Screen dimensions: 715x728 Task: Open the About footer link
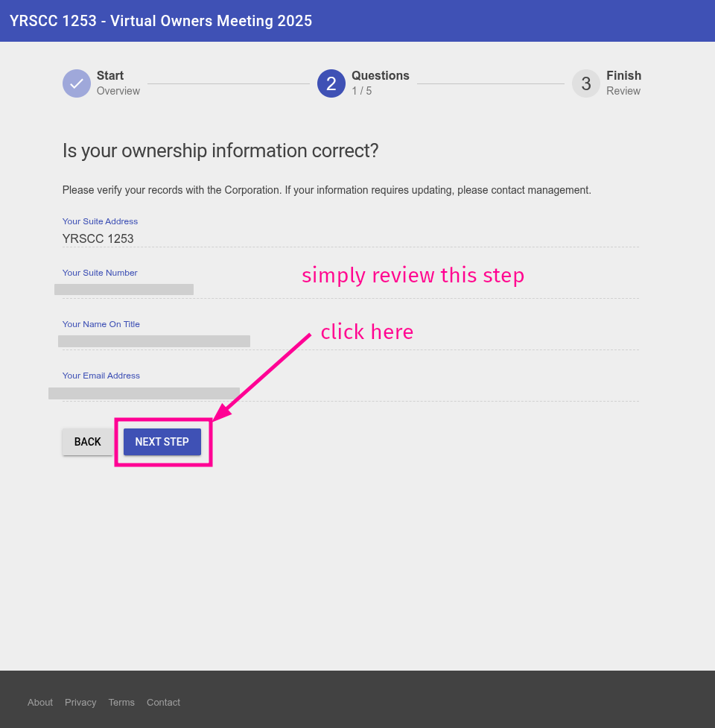[x=40, y=702]
